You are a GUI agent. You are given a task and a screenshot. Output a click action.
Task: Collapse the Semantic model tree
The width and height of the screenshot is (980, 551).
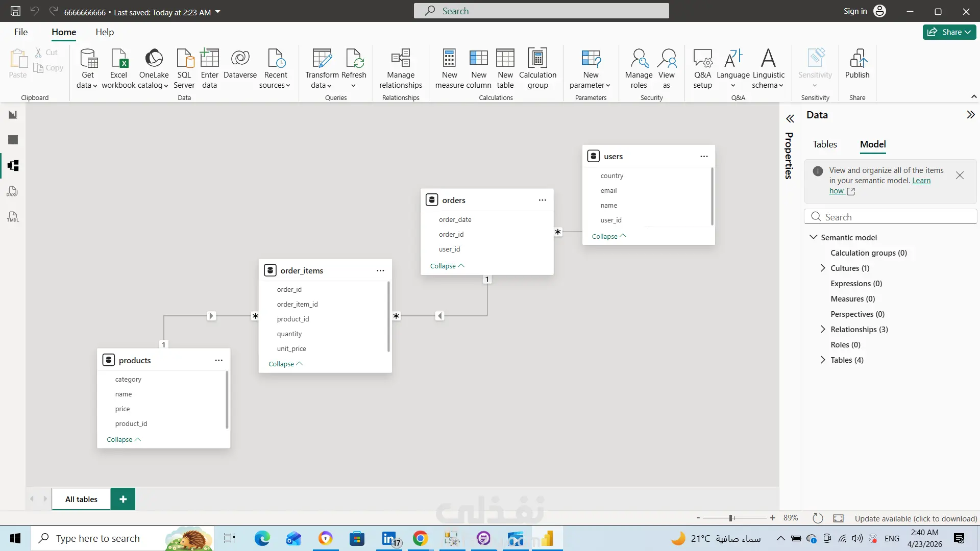coord(813,237)
